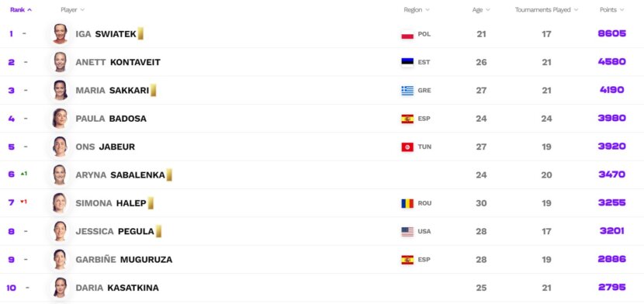Expand the Region filter dropdown

417,10
